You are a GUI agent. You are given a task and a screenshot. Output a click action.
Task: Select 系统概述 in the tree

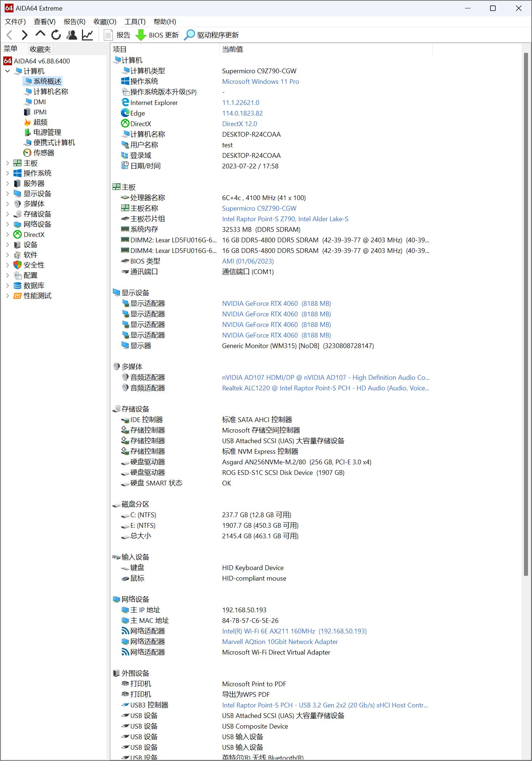click(x=43, y=81)
